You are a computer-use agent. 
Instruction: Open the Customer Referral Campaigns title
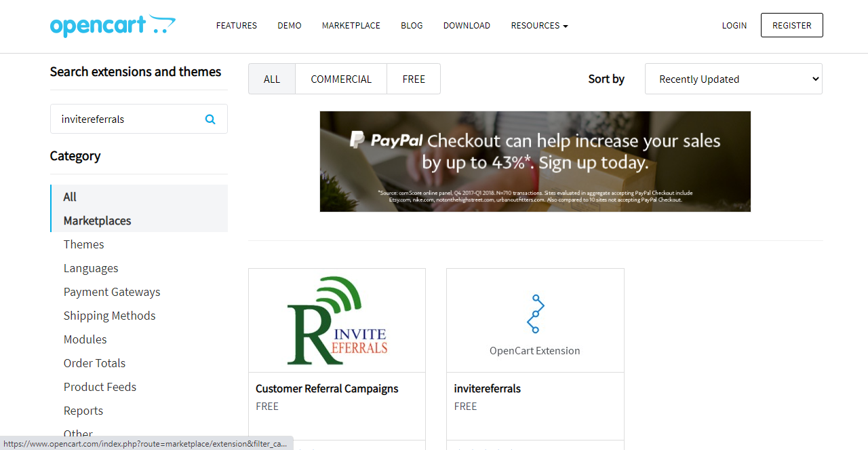[327, 389]
